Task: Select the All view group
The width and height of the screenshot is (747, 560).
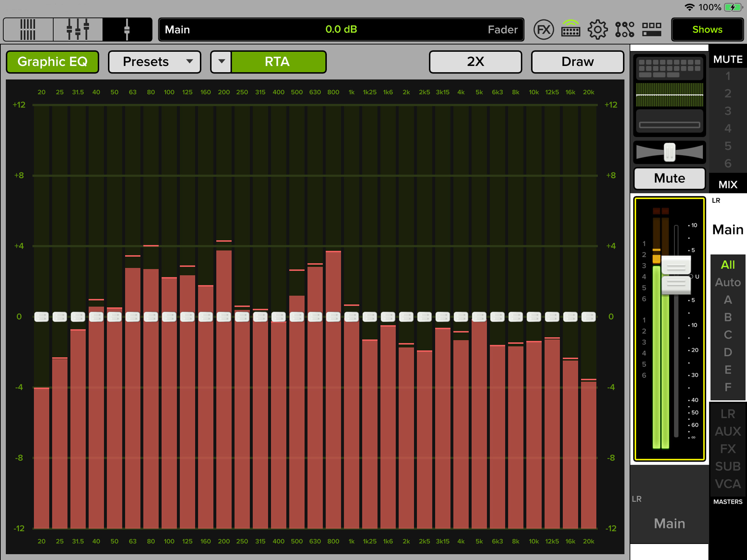Action: [728, 265]
